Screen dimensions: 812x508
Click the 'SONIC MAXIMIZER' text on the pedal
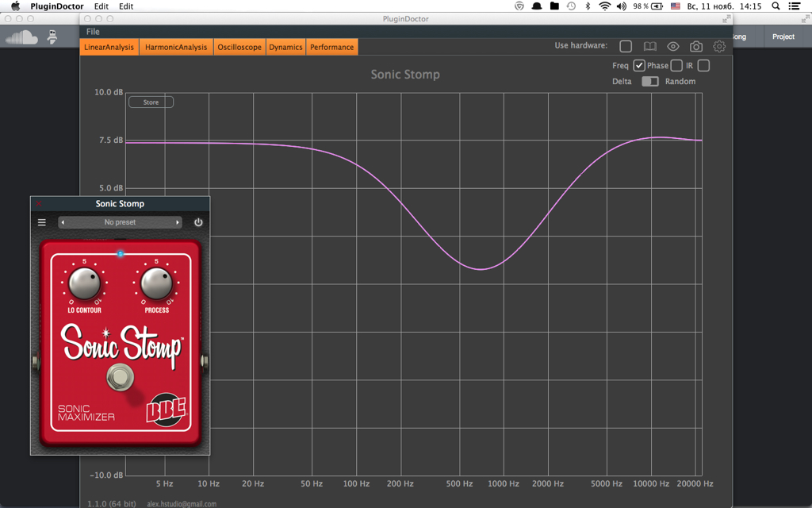pos(86,413)
